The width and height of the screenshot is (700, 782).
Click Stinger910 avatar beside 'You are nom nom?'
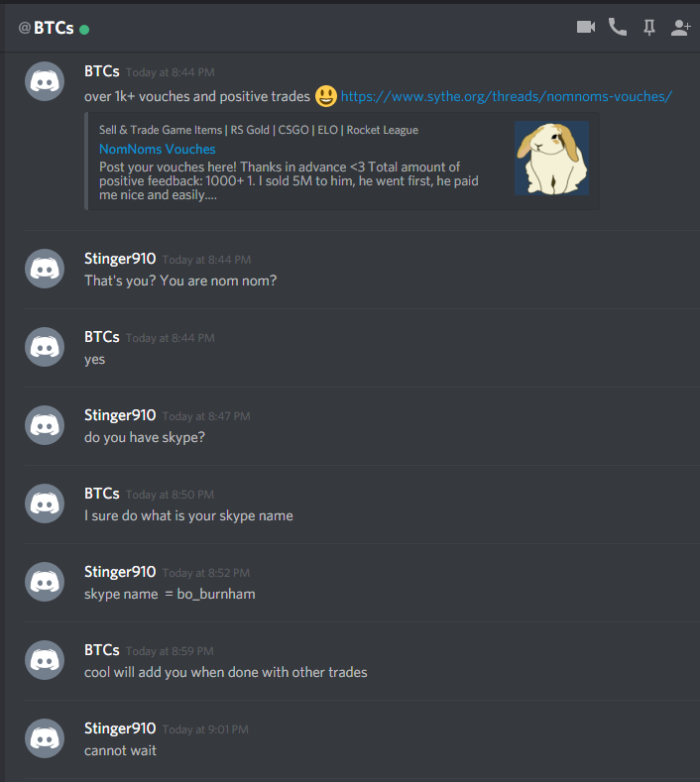pyautogui.click(x=45, y=269)
